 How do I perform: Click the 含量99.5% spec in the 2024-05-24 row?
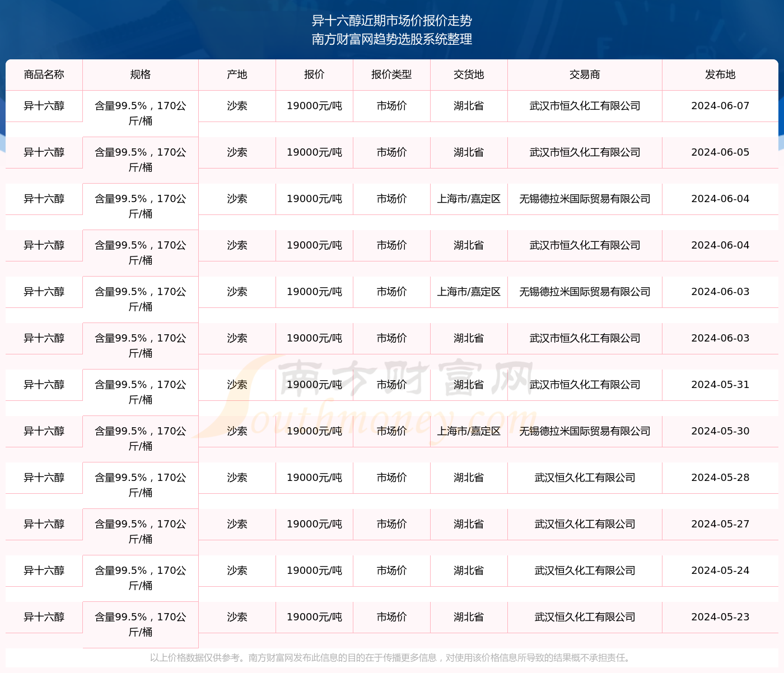point(141,578)
